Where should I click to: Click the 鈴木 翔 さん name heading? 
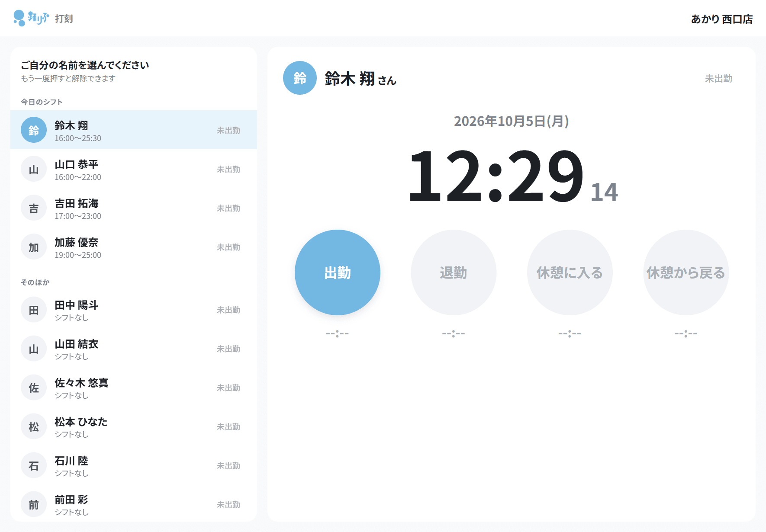coord(360,79)
